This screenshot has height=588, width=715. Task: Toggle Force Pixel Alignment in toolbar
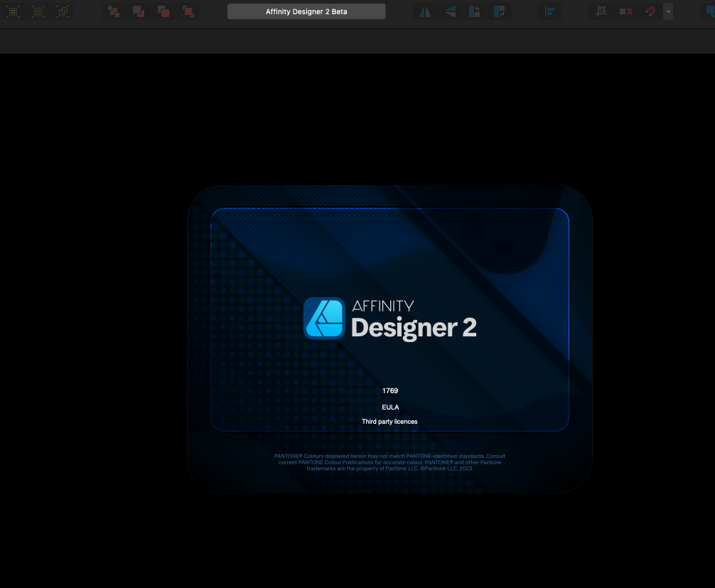[x=601, y=11]
